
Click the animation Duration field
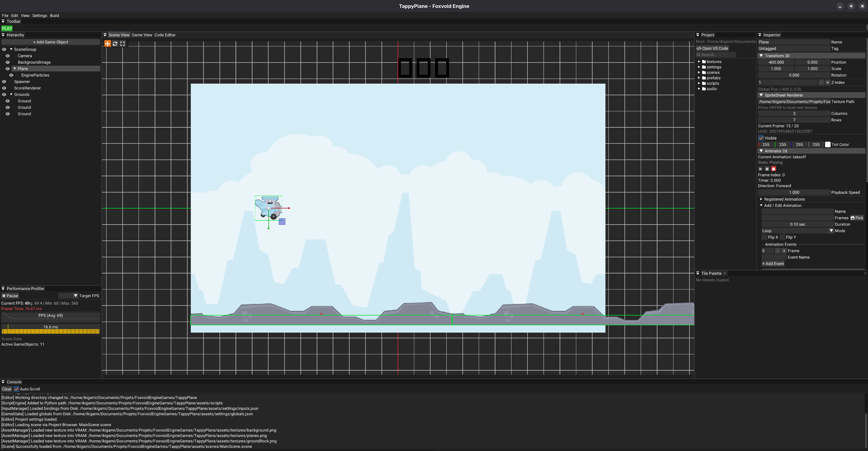(798, 225)
